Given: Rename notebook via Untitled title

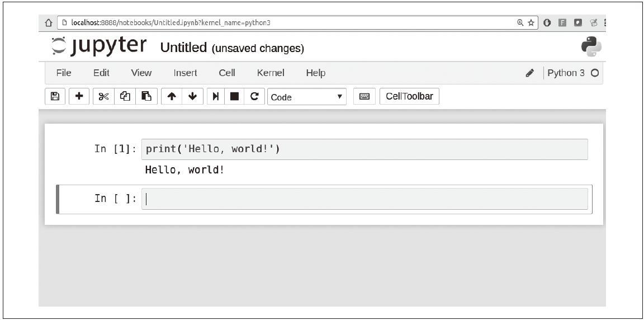Looking at the screenshot, I should pos(183,48).
